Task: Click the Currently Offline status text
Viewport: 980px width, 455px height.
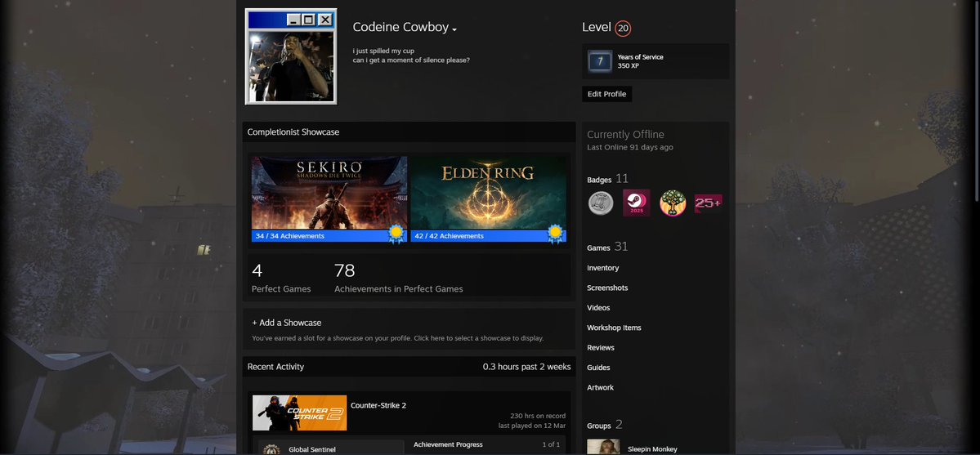Action: 625,134
